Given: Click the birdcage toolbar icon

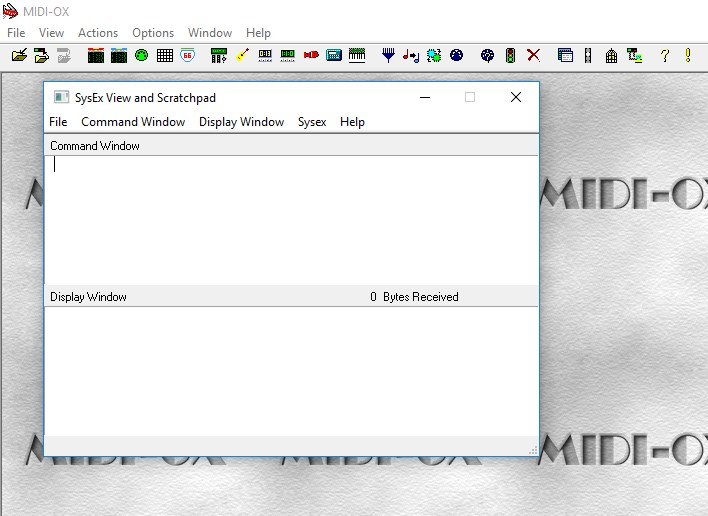Looking at the screenshot, I should point(611,56).
